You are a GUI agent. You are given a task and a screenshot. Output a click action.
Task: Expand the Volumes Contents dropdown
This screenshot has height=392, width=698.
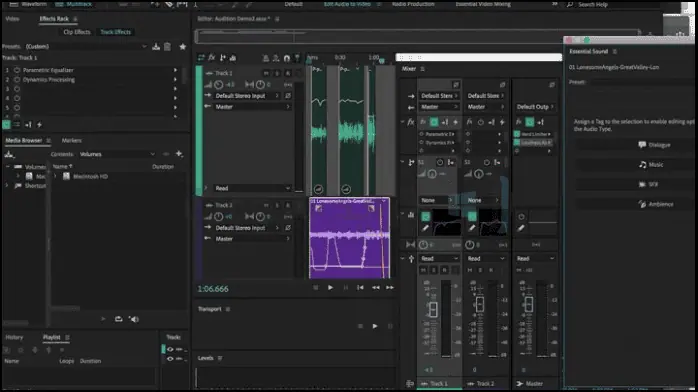[x=117, y=154]
